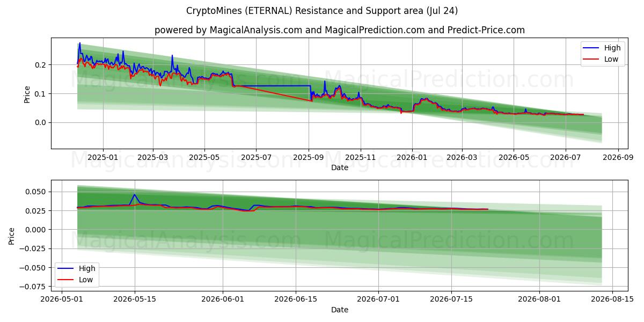This screenshot has width=644, height=322.
Task: Click the bottom chart 'Date' axis label
Action: tap(339, 310)
